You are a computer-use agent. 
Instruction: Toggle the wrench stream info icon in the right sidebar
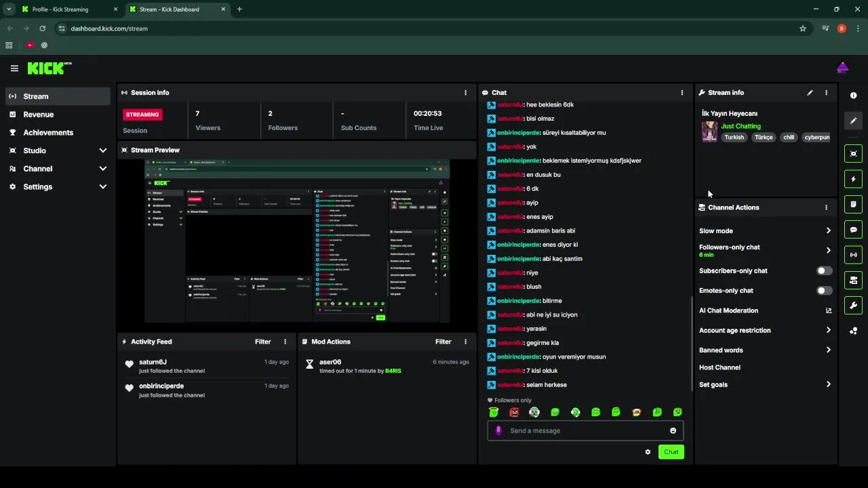coord(853,305)
